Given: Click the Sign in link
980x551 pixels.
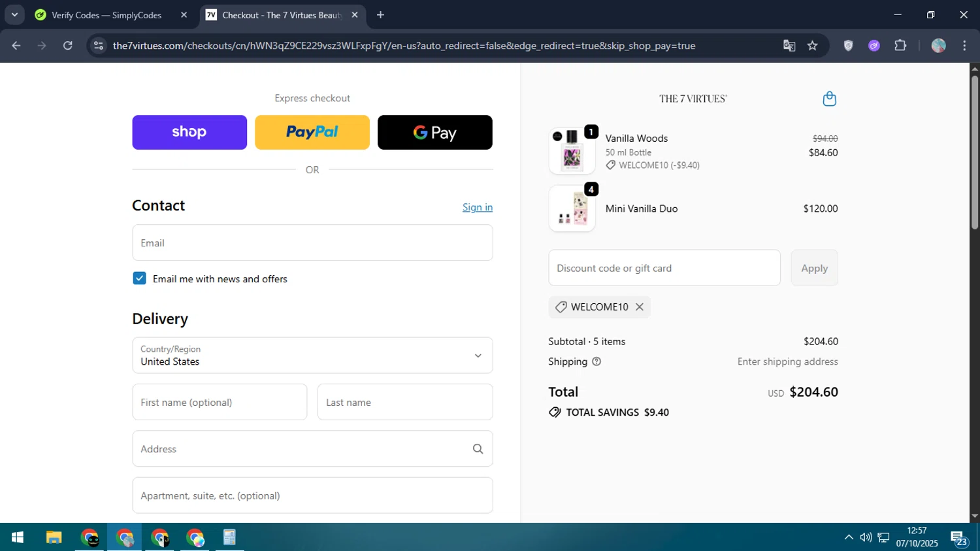Looking at the screenshot, I should (478, 207).
